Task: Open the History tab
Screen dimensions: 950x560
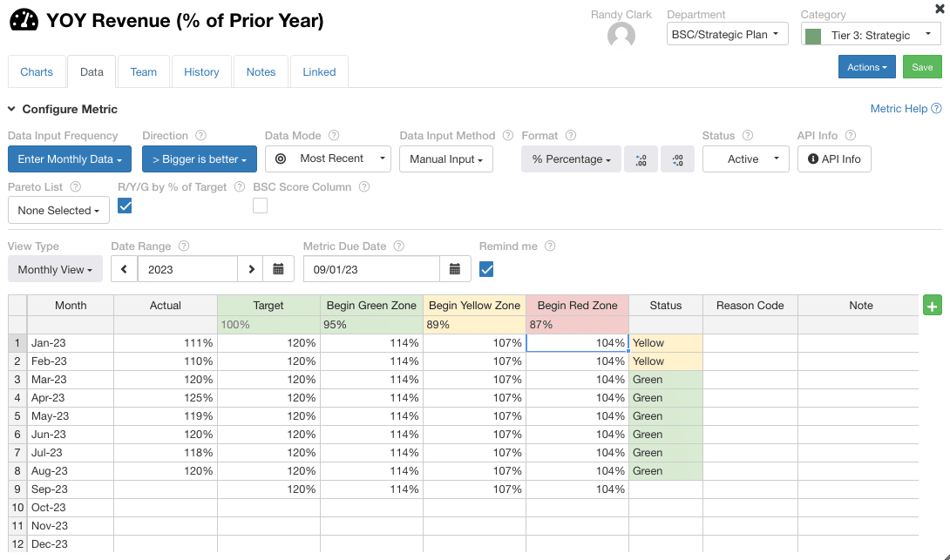Action: pyautogui.click(x=201, y=72)
